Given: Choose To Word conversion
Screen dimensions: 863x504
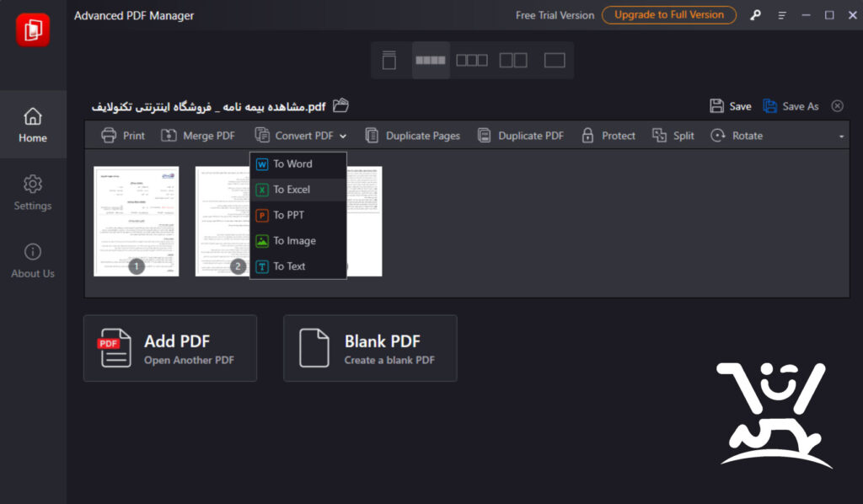Looking at the screenshot, I should (298, 164).
